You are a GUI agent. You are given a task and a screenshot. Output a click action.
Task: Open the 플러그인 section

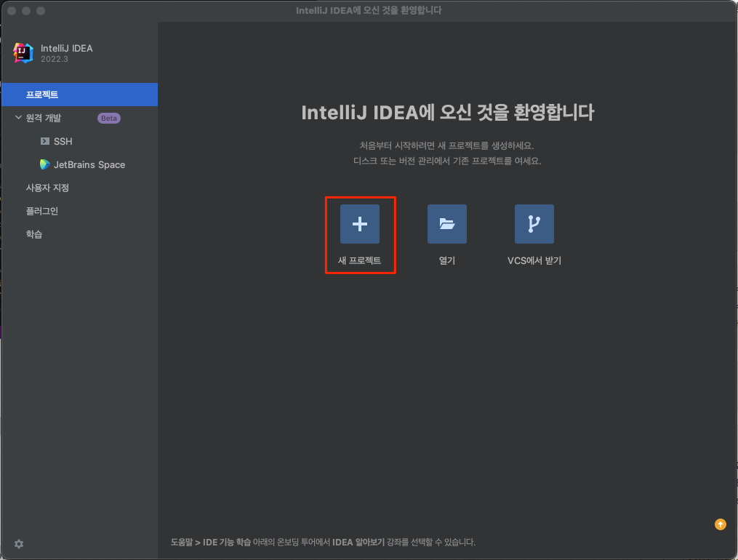44,211
